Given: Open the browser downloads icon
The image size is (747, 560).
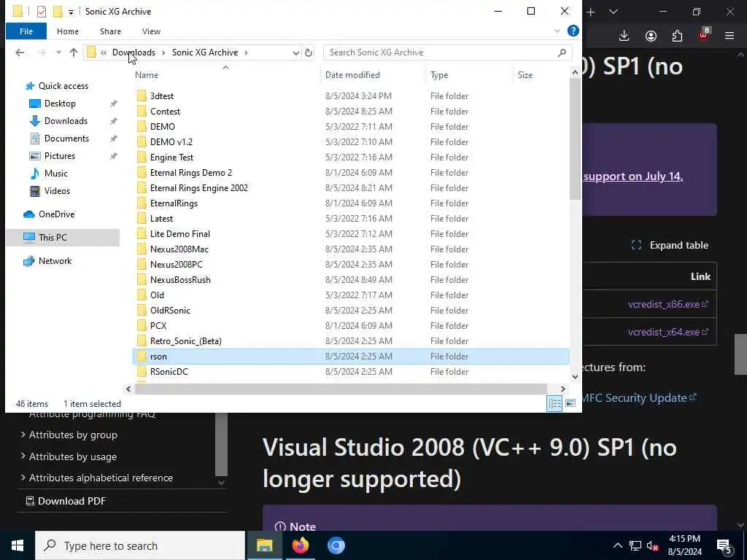Looking at the screenshot, I should pos(624,36).
